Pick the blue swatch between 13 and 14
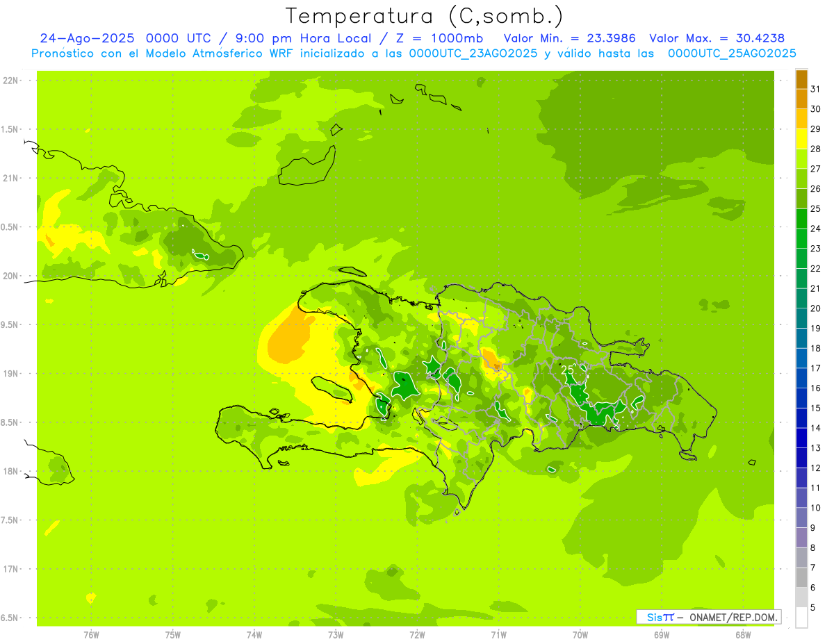Screen dimensions: 834x644 click(x=801, y=438)
